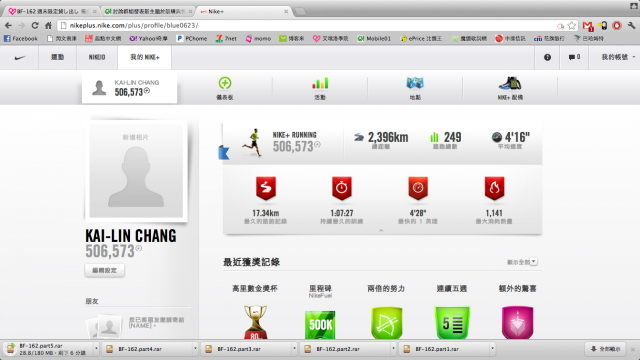The height and width of the screenshot is (360, 640).
Task: Open the dashboard icon with green plus
Action: [x=225, y=83]
